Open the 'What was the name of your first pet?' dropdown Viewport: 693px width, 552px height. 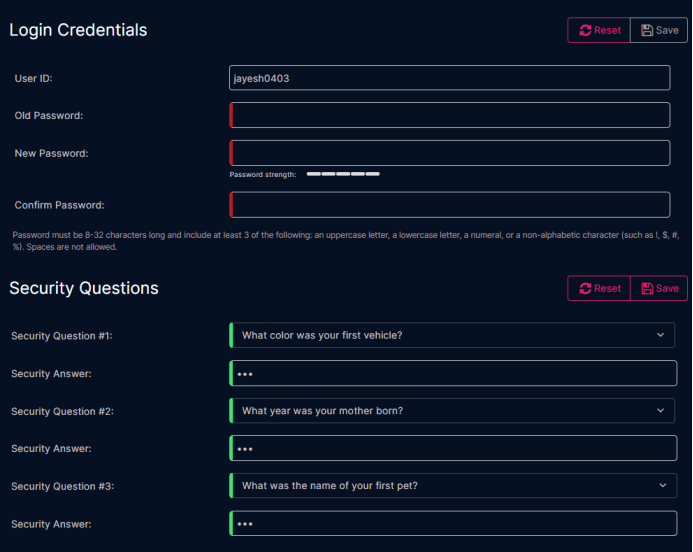pyautogui.click(x=453, y=485)
